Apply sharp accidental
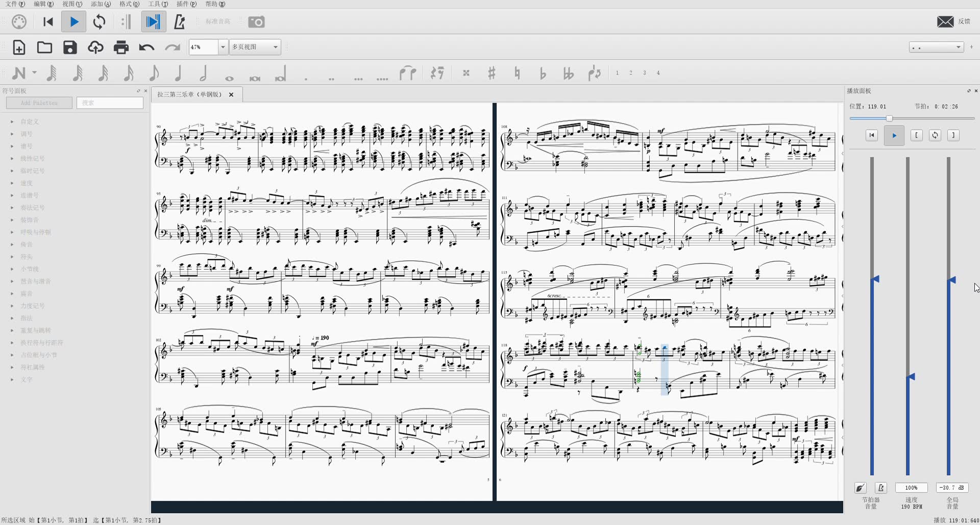The image size is (980, 525). pos(492,74)
